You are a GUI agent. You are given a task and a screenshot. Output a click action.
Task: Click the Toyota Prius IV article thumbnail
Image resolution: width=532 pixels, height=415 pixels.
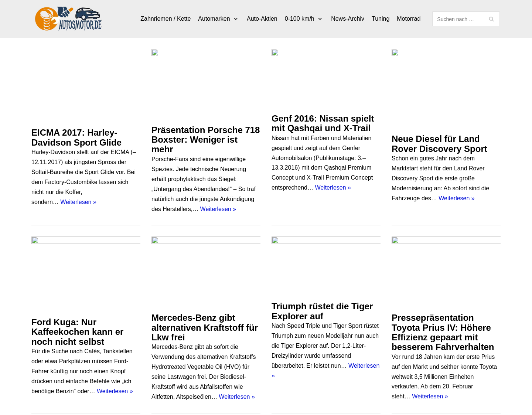click(x=446, y=240)
